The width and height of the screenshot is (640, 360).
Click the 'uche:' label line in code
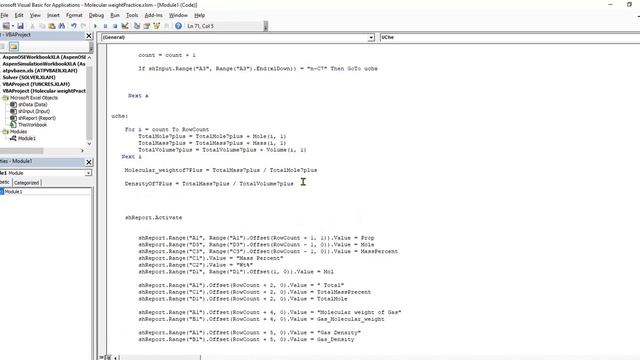tap(120, 116)
